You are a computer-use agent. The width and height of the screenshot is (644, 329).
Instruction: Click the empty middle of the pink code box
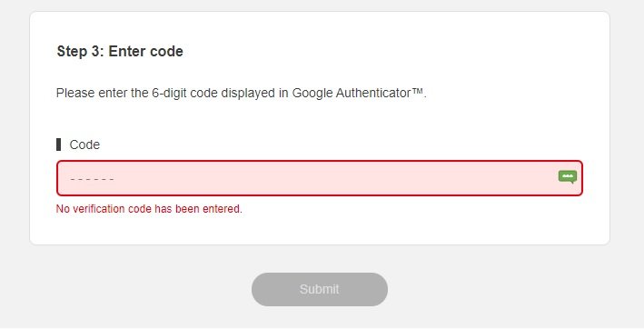320,178
